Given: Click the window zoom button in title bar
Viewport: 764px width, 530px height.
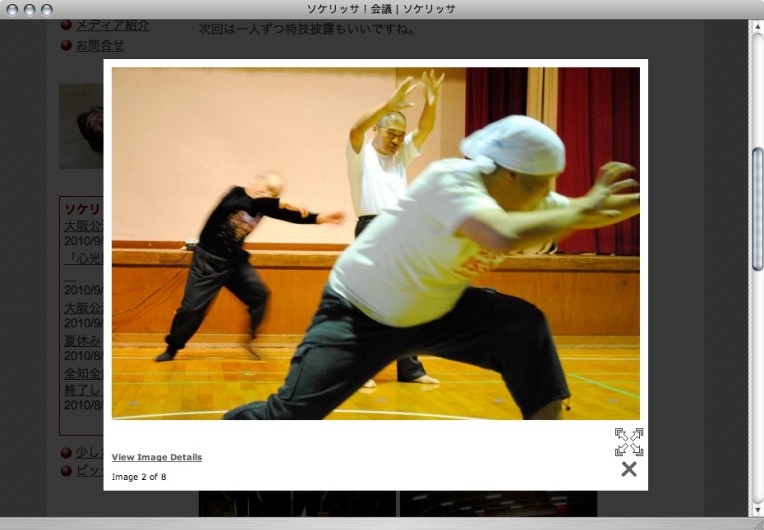Looking at the screenshot, I should (46, 9).
